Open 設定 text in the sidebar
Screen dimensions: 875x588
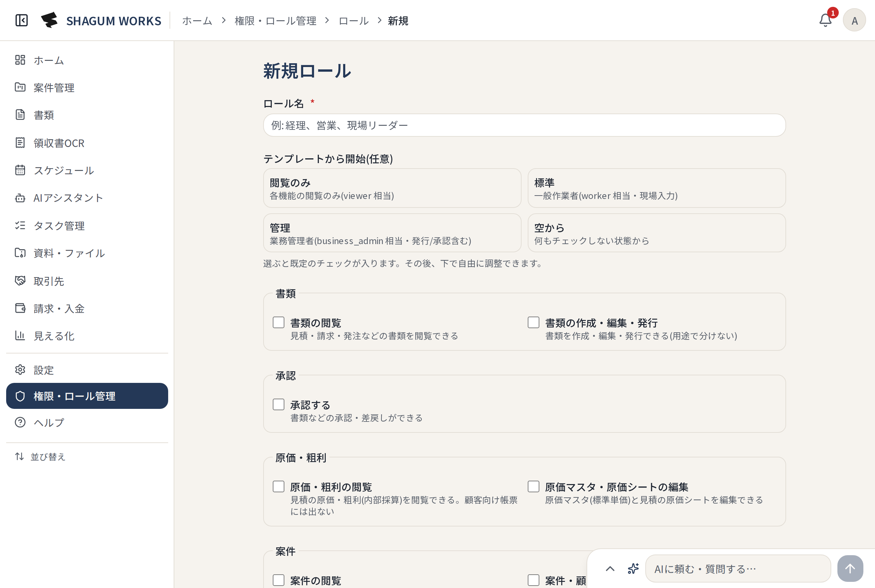44,370
